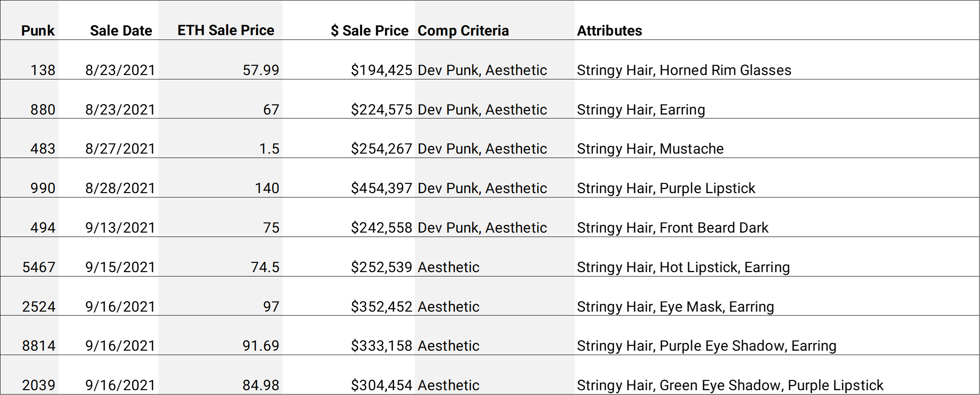Select the cell with Punk 2524

(29, 296)
